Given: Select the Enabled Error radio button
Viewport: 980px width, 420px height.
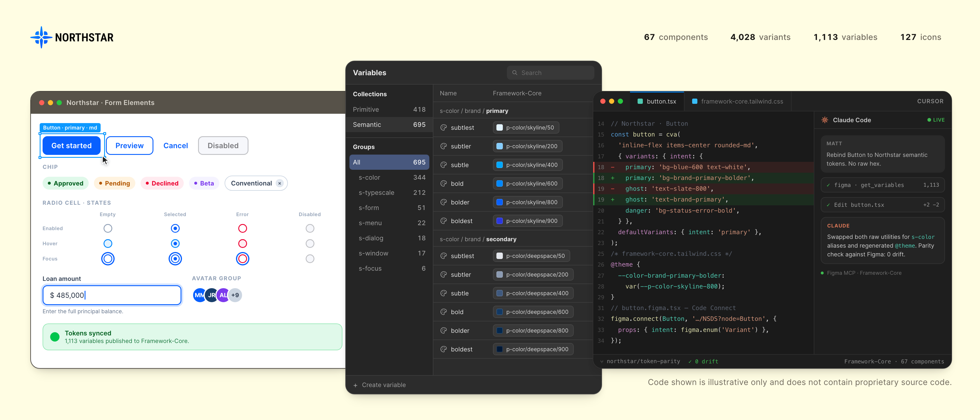Looking at the screenshot, I should tap(242, 228).
